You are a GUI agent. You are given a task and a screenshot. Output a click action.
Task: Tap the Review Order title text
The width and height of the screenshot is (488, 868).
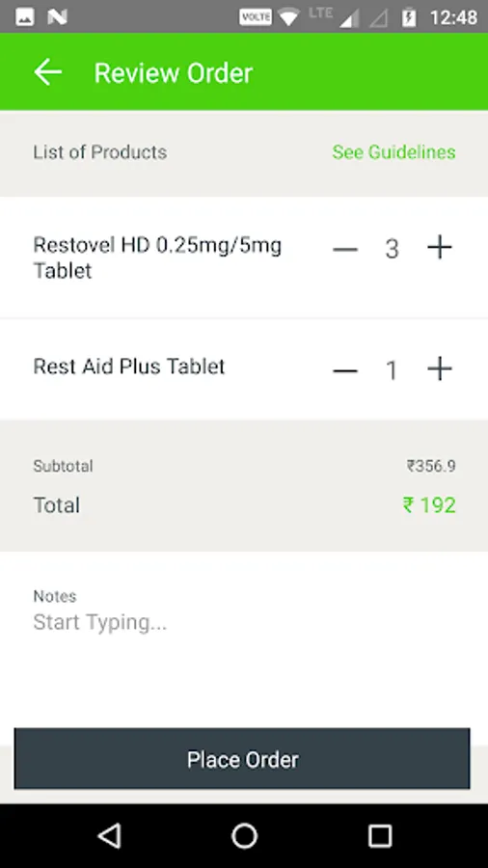[x=174, y=72]
